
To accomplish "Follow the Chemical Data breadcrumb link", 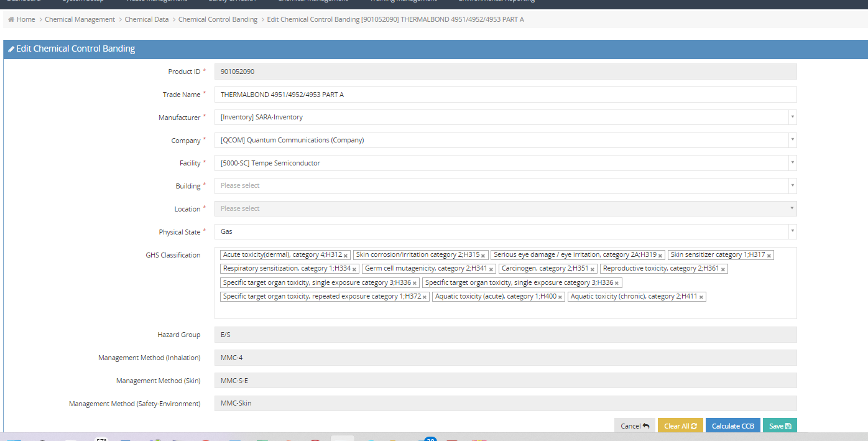I will (147, 19).
